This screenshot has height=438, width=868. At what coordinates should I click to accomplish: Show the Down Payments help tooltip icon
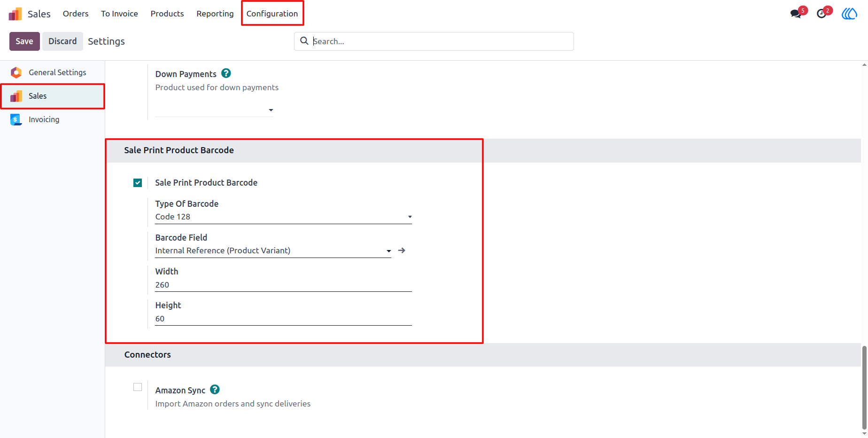[x=226, y=73]
